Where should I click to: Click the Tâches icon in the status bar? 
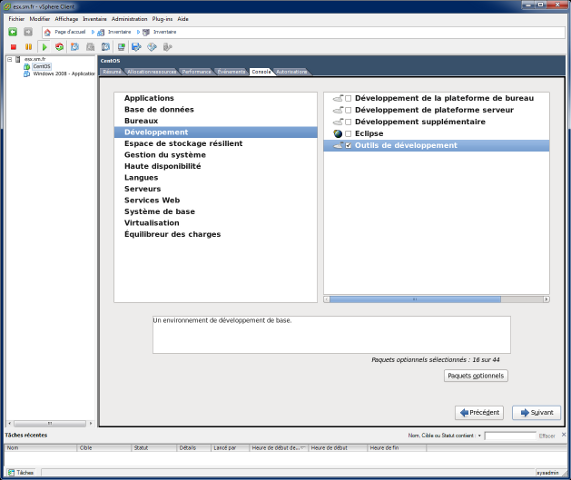11,472
